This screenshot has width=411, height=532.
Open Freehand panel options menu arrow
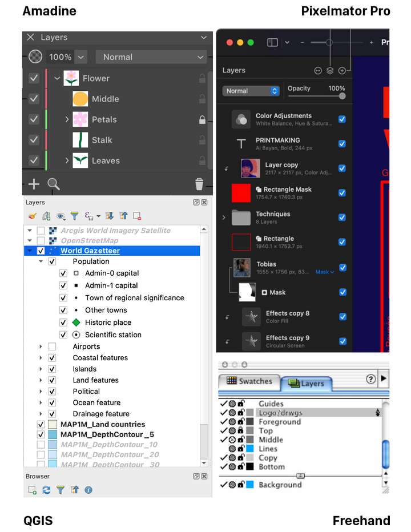pyautogui.click(x=384, y=378)
